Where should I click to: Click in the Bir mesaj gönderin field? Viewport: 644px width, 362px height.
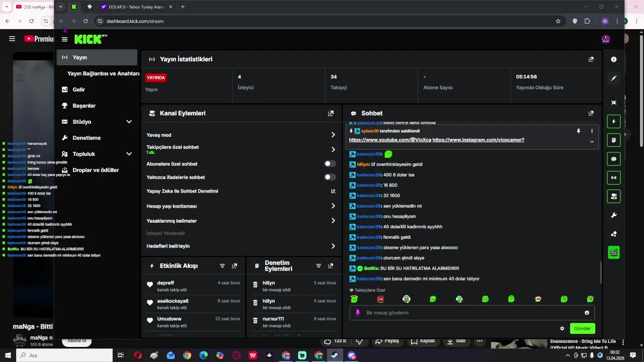point(472,313)
